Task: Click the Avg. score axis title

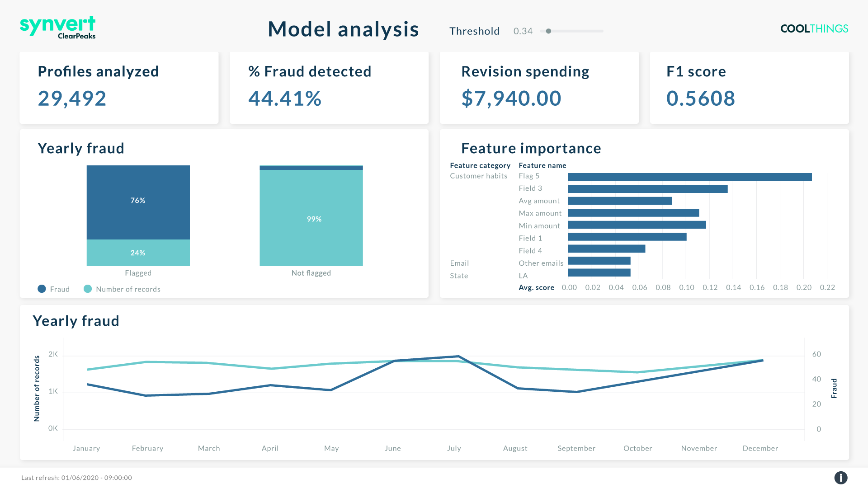Action: tap(536, 287)
